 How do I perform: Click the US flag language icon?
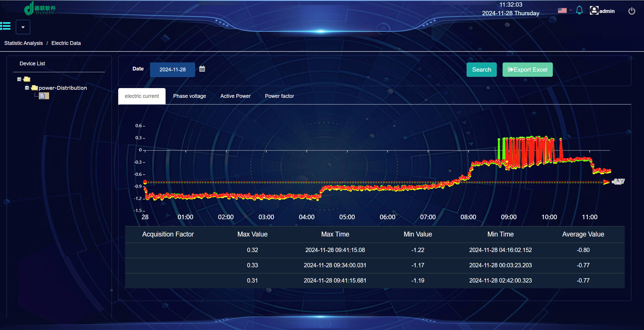[x=562, y=11]
